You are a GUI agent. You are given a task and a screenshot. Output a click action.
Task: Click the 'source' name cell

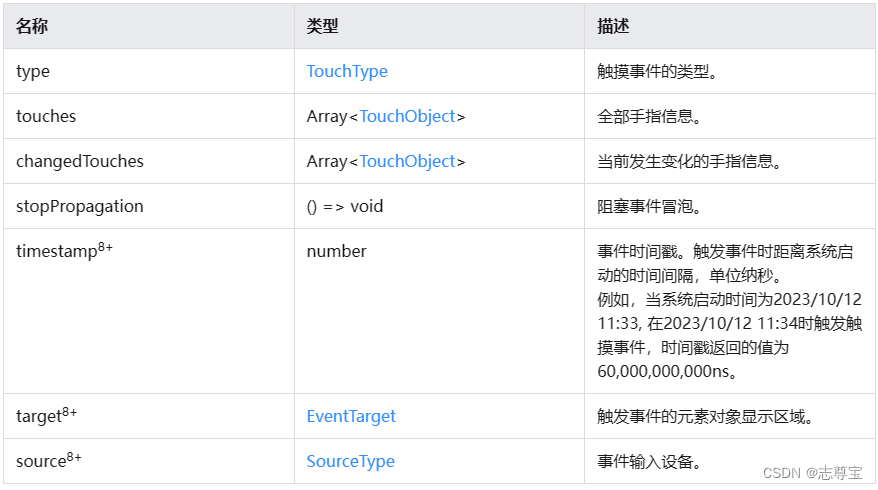point(149,461)
